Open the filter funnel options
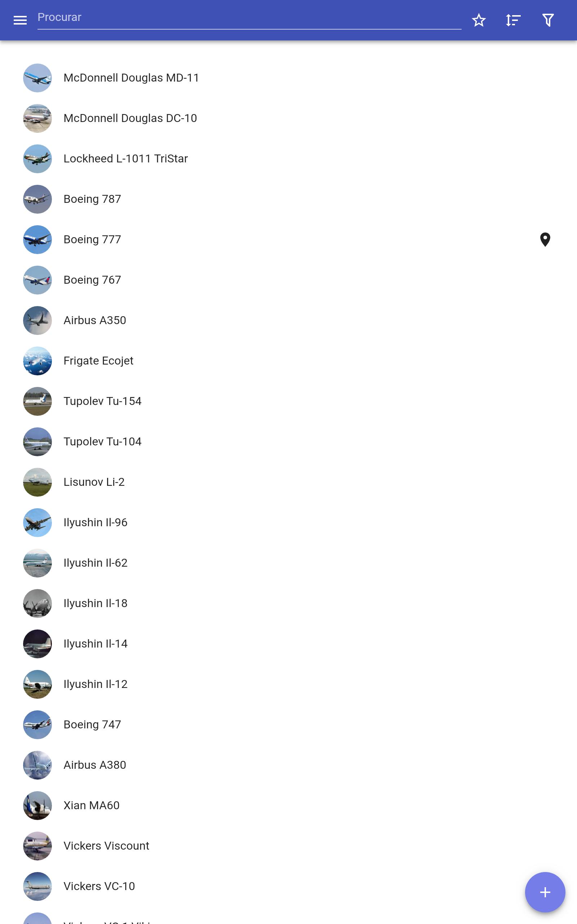Screen dimensions: 577x924 (x=548, y=20)
